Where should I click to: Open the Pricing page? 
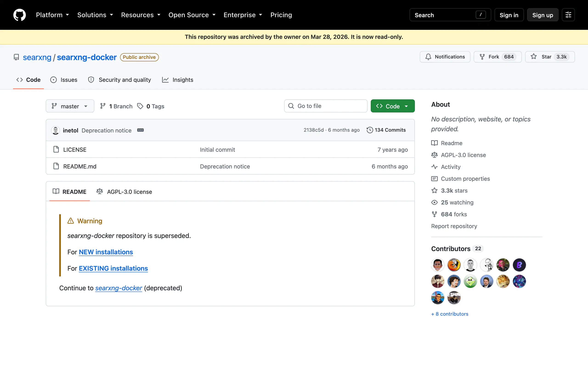(x=281, y=15)
